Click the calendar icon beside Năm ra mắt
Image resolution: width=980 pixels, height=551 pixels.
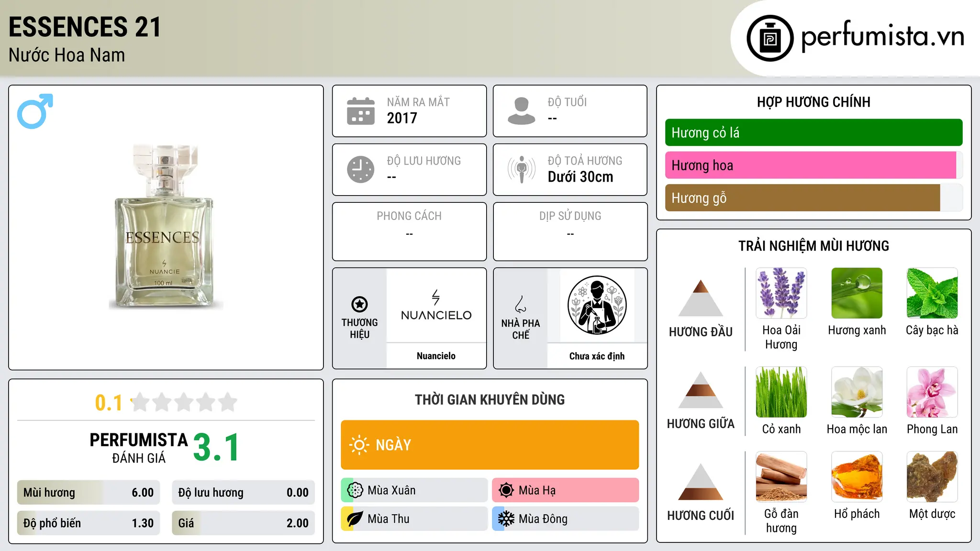pyautogui.click(x=361, y=111)
